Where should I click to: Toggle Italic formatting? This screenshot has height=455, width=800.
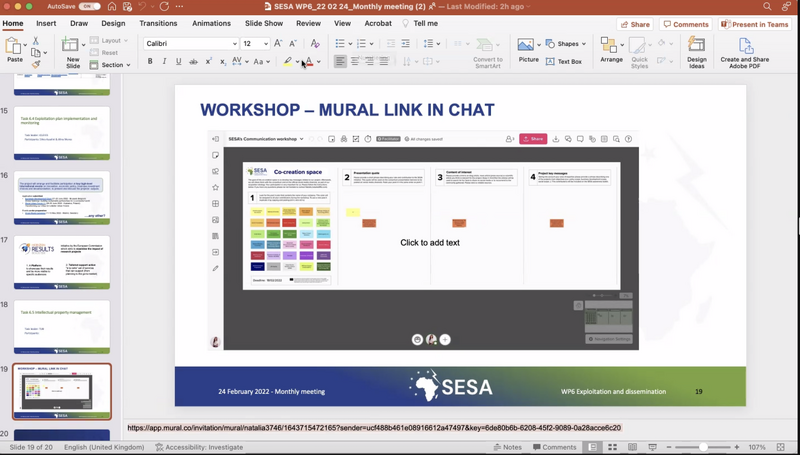pyautogui.click(x=164, y=61)
